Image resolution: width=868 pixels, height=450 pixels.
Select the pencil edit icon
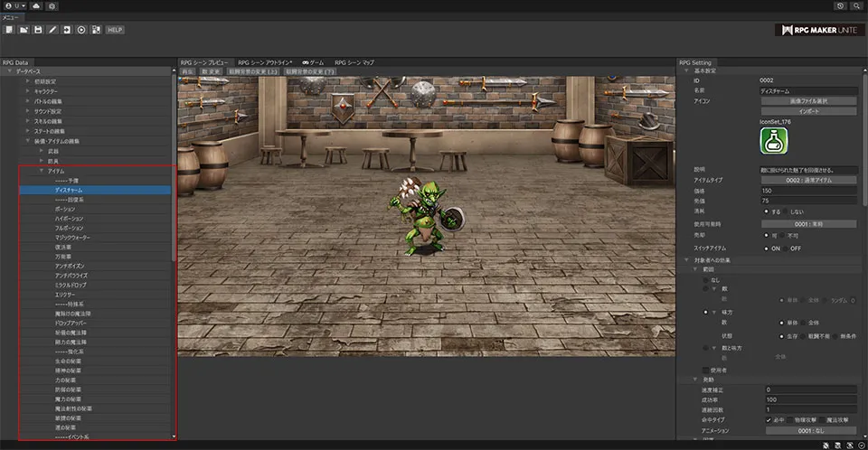pyautogui.click(x=53, y=30)
